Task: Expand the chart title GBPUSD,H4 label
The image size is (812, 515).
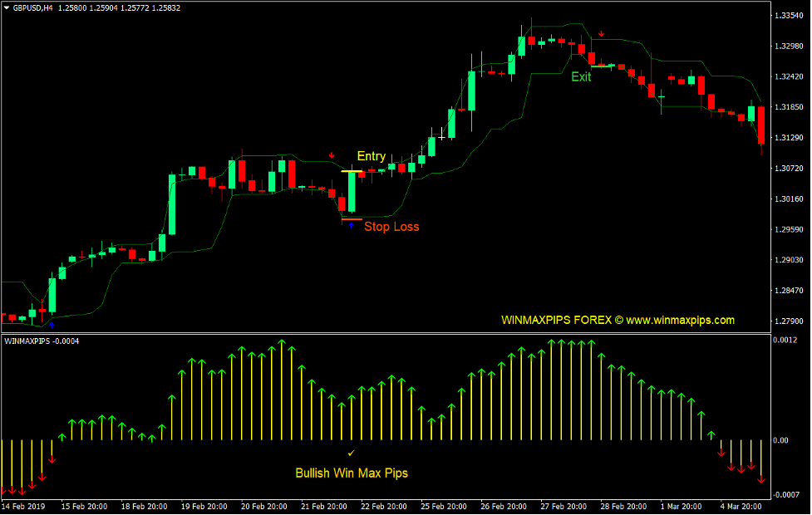Action: click(x=33, y=7)
